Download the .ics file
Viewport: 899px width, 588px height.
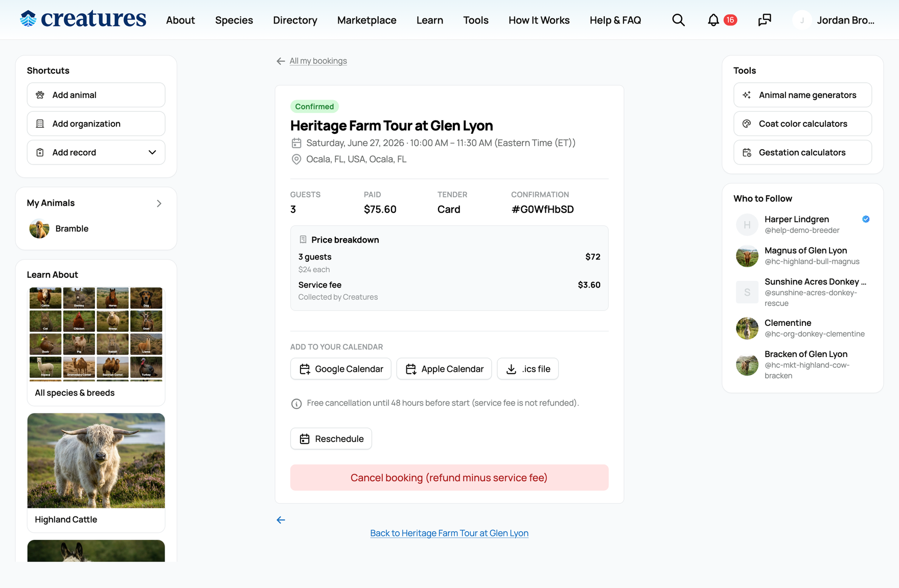[528, 369]
